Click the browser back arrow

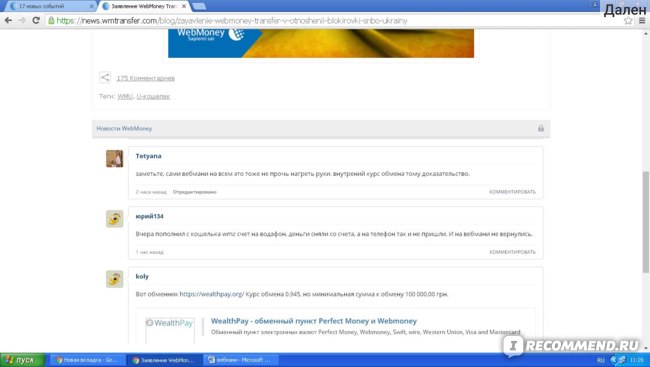[8, 20]
